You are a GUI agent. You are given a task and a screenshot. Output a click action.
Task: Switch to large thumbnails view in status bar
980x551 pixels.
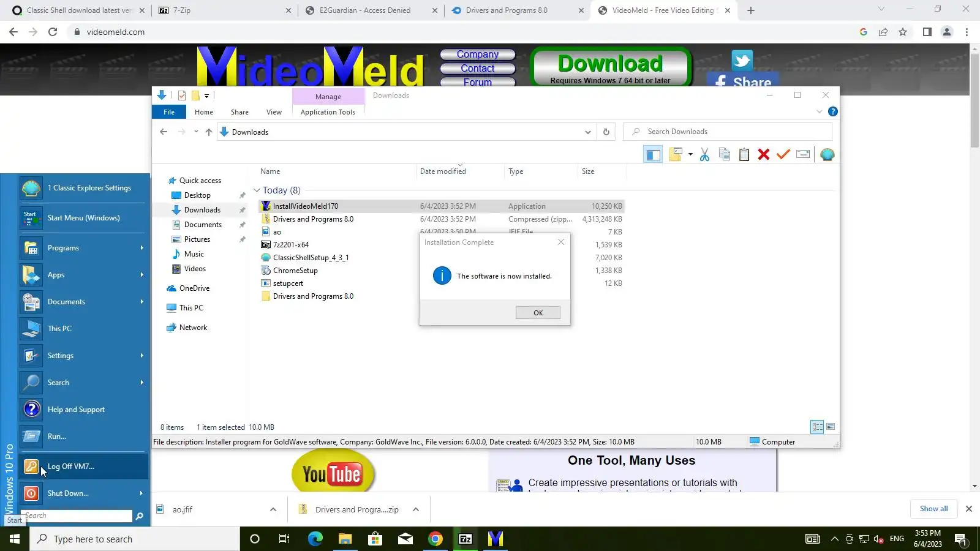[831, 427]
